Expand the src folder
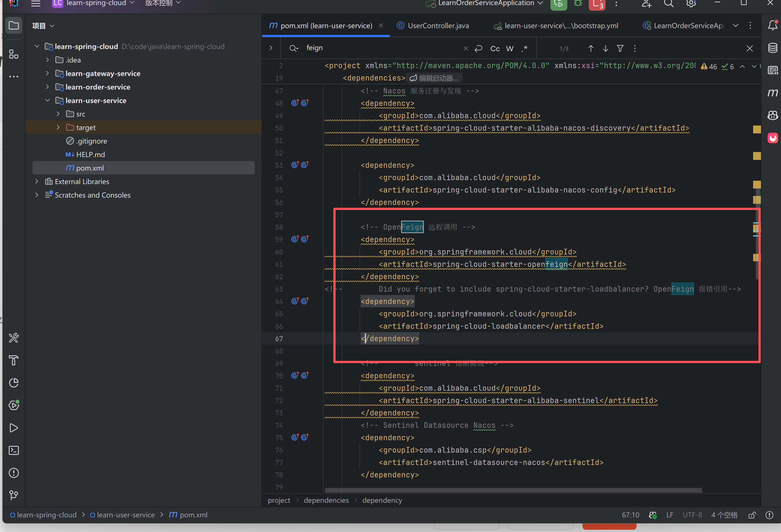The height and width of the screenshot is (532, 781). pos(58,114)
